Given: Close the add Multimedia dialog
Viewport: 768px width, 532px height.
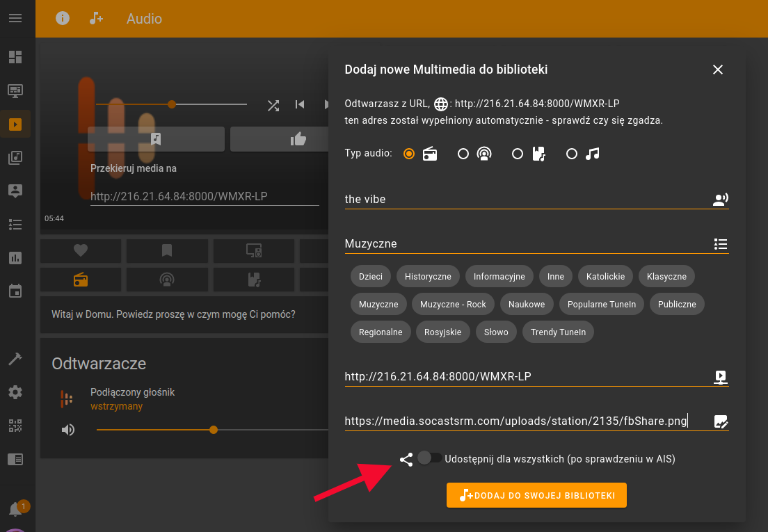Looking at the screenshot, I should pos(717,70).
